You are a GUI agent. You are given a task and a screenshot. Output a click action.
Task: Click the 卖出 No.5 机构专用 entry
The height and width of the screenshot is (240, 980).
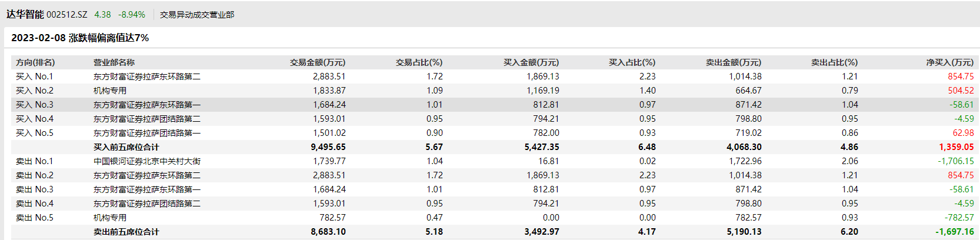[110, 218]
